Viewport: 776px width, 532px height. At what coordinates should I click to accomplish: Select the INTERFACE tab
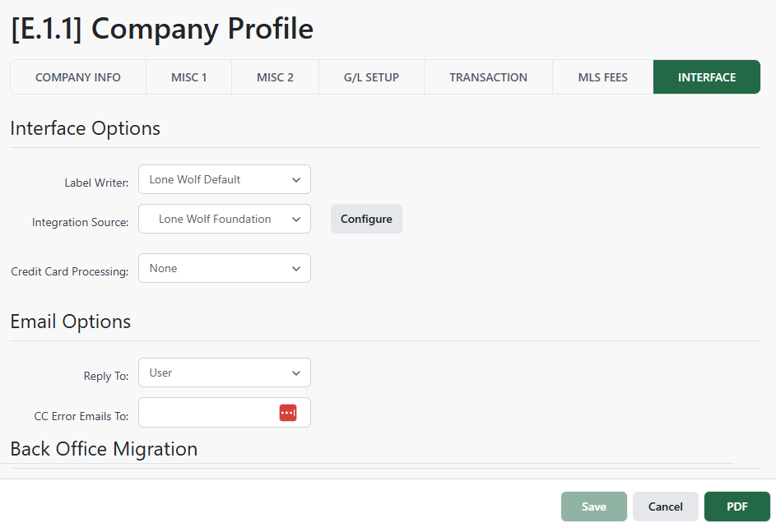click(x=706, y=76)
